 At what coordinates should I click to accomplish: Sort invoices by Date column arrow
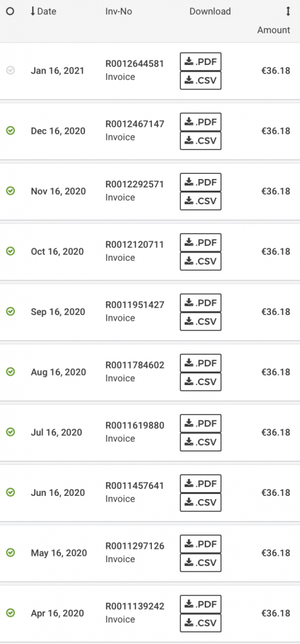point(33,11)
